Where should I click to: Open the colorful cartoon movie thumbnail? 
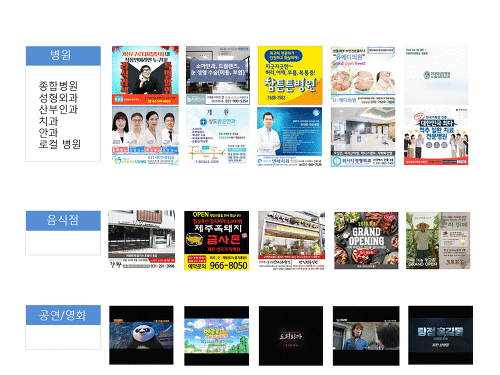(217, 336)
